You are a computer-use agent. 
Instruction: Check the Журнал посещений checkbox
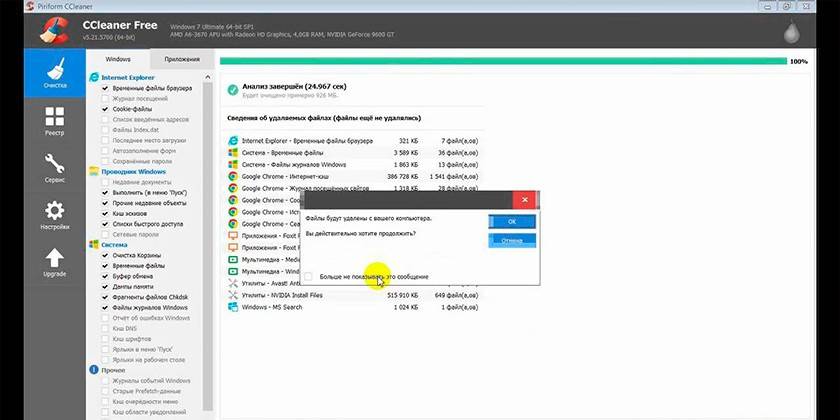(105, 98)
